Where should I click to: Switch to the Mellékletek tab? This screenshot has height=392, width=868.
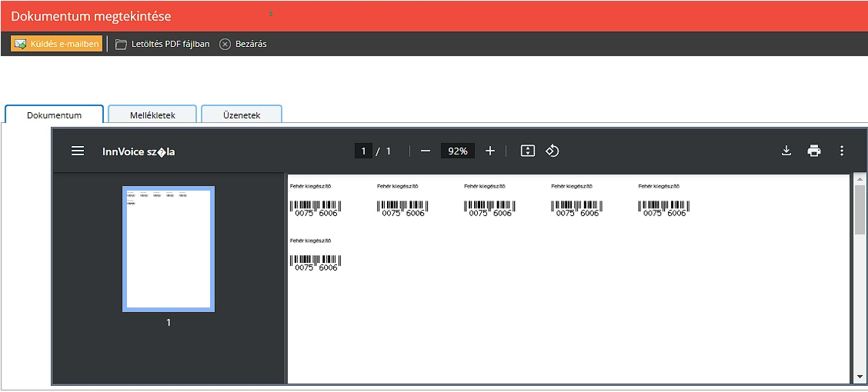[152, 115]
